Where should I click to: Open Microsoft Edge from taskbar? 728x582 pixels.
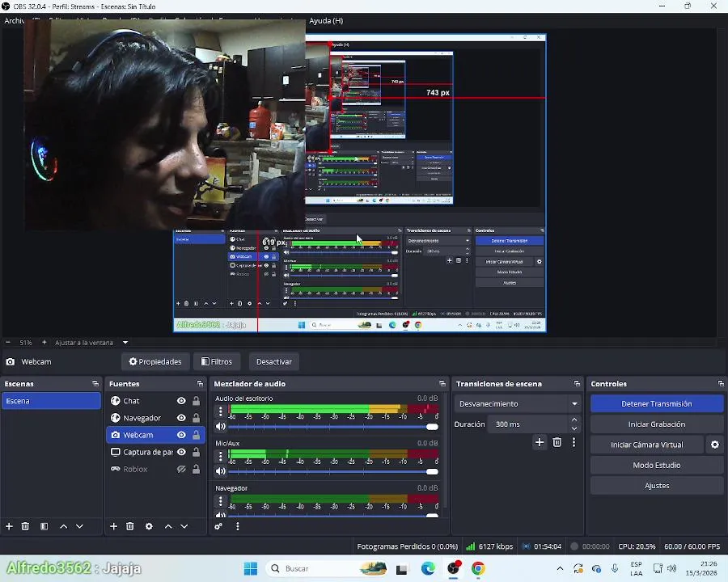coord(428,568)
